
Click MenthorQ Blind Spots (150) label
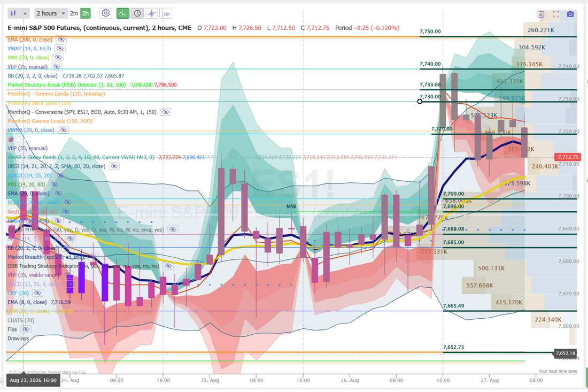pyautogui.click(x=40, y=103)
